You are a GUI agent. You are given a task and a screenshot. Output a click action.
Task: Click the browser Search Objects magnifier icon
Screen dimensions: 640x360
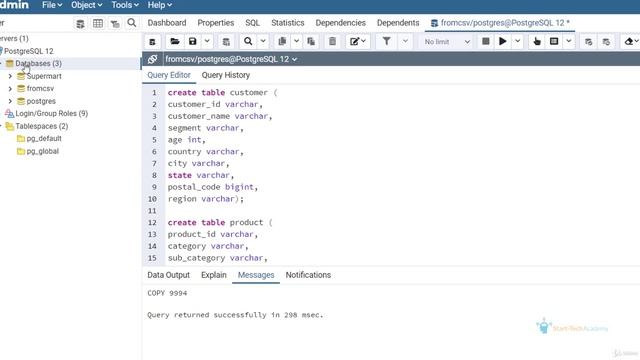pos(131,23)
